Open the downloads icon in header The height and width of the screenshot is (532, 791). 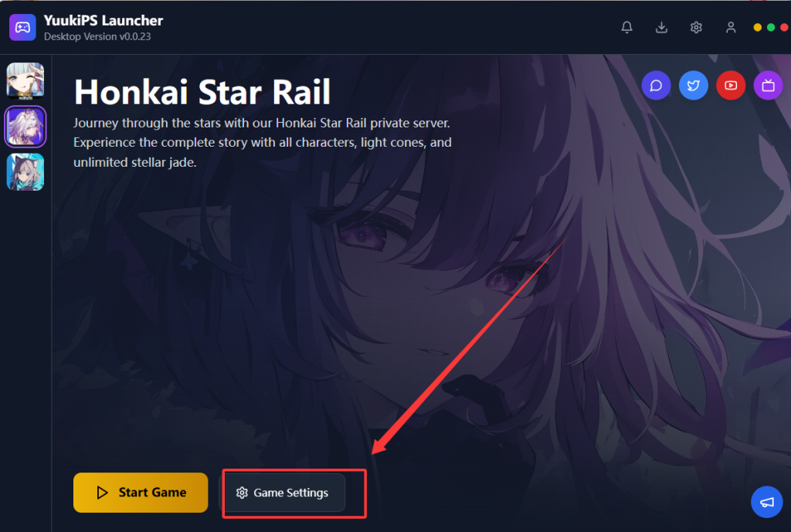coord(661,27)
